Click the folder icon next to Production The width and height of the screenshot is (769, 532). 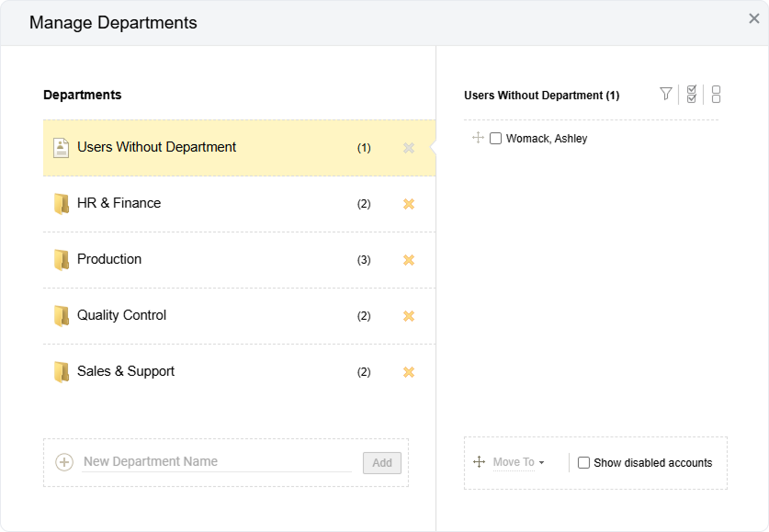click(62, 260)
